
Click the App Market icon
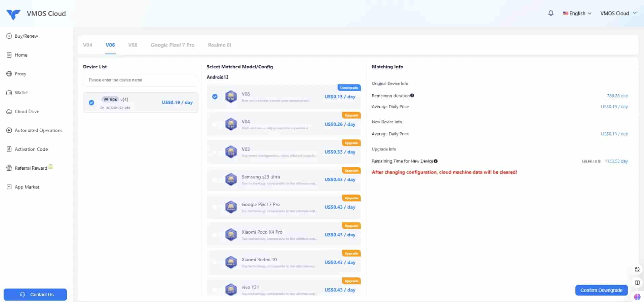[x=9, y=187]
